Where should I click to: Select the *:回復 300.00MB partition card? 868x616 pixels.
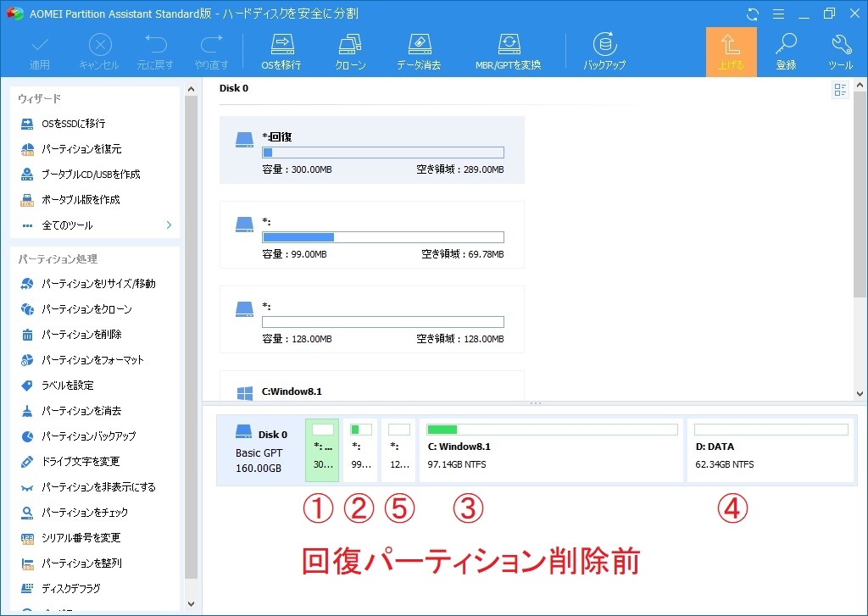(372, 150)
